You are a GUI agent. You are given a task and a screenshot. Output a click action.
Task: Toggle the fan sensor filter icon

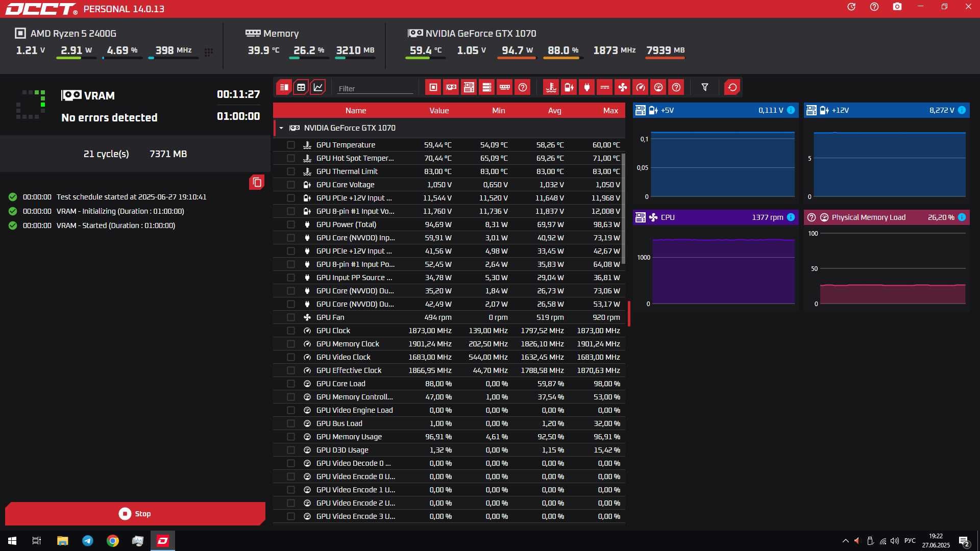pos(623,87)
